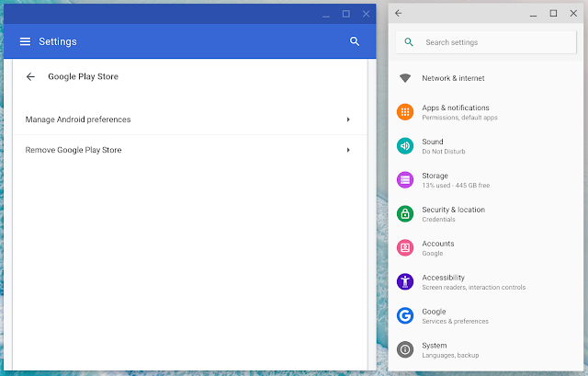Image resolution: width=588 pixels, height=376 pixels.
Task: Minimize the Chrome OS Settings window
Action: point(326,15)
